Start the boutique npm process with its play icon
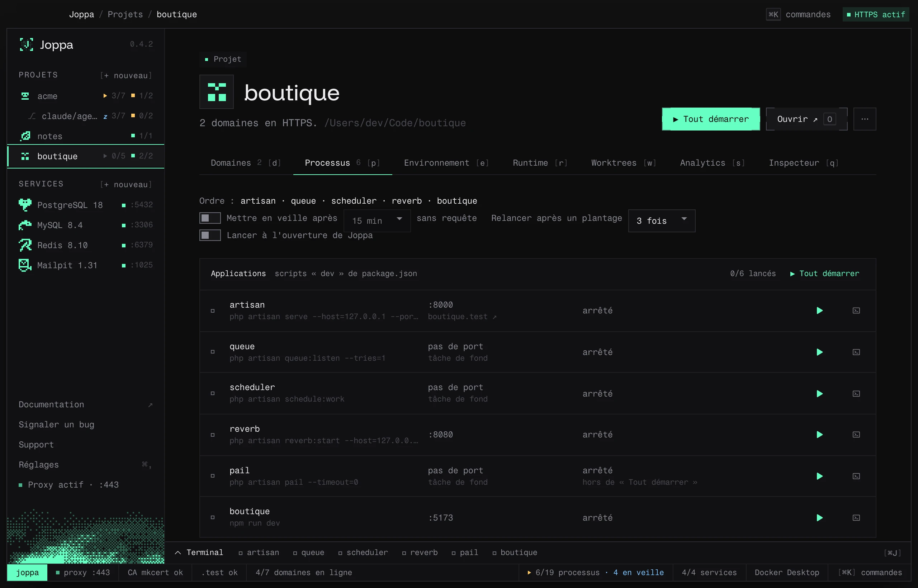 click(x=819, y=518)
